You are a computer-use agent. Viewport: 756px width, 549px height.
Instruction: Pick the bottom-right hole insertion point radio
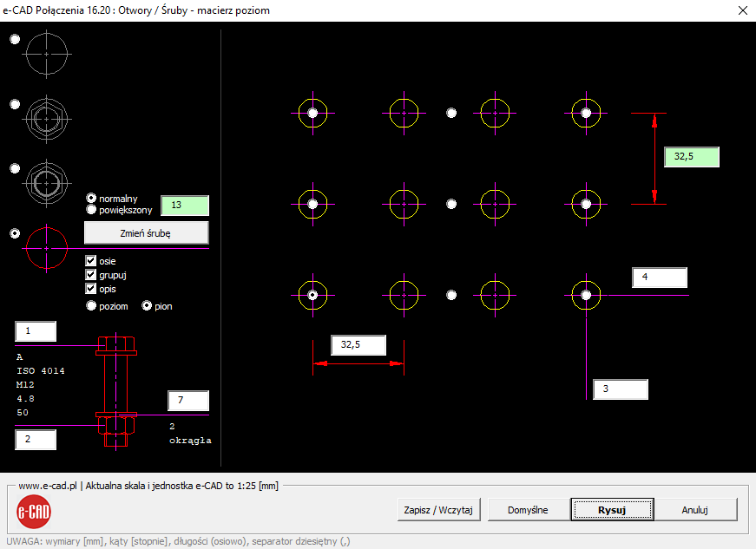click(586, 295)
